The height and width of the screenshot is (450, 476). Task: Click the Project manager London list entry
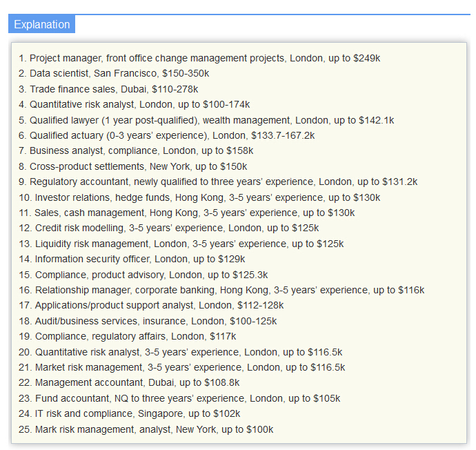point(200,59)
